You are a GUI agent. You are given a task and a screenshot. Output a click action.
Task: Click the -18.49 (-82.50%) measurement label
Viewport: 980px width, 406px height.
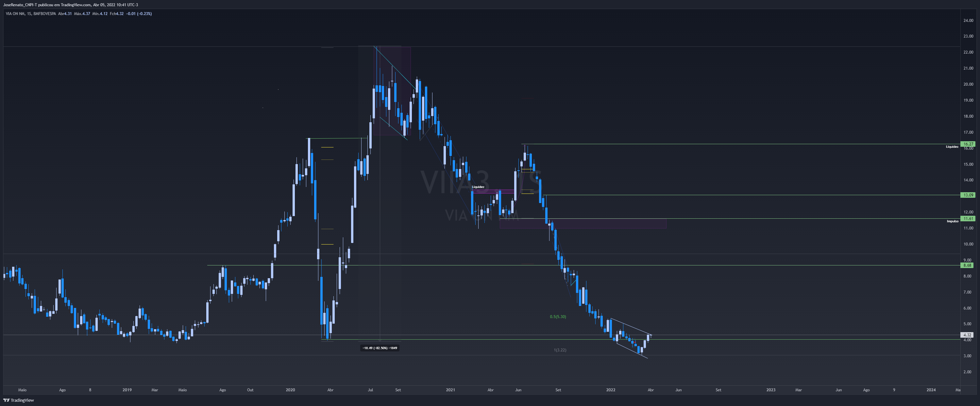(x=379, y=348)
